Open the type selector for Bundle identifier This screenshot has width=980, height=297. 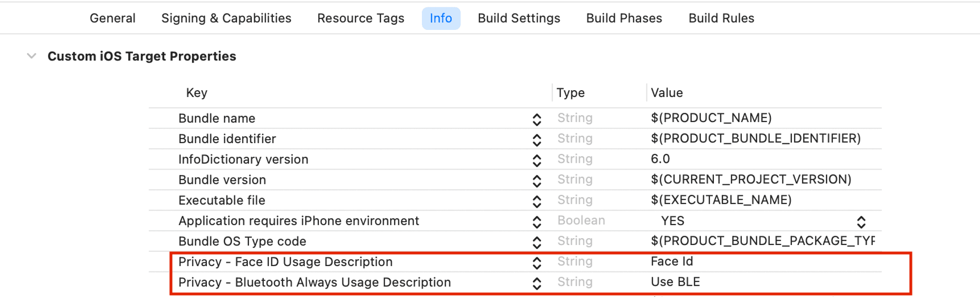(x=538, y=139)
